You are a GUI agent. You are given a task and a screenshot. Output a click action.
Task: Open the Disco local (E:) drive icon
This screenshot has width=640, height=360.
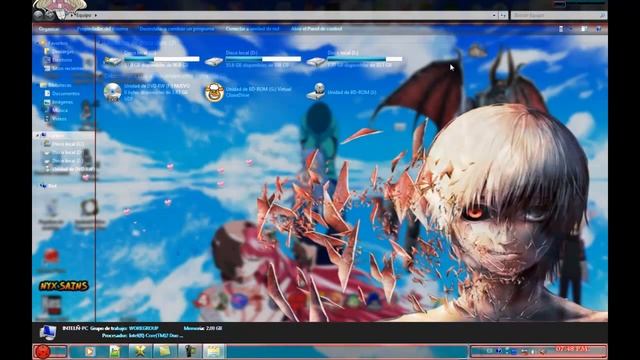[x=316, y=61]
